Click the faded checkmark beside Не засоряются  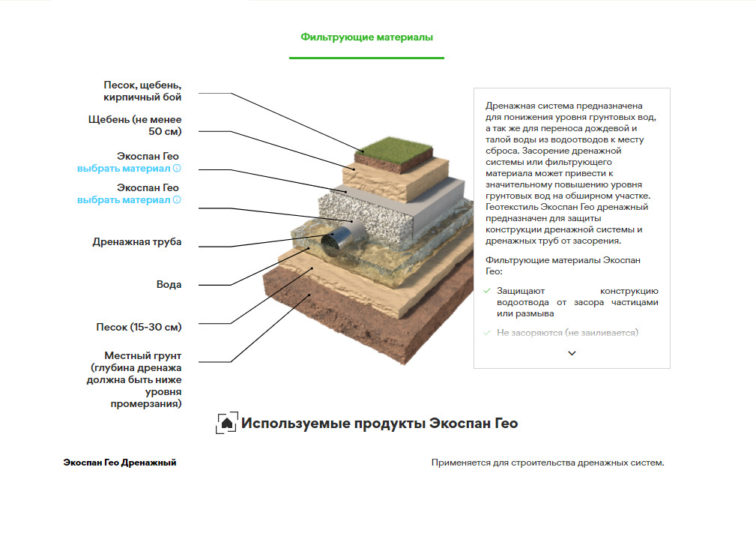tap(487, 332)
